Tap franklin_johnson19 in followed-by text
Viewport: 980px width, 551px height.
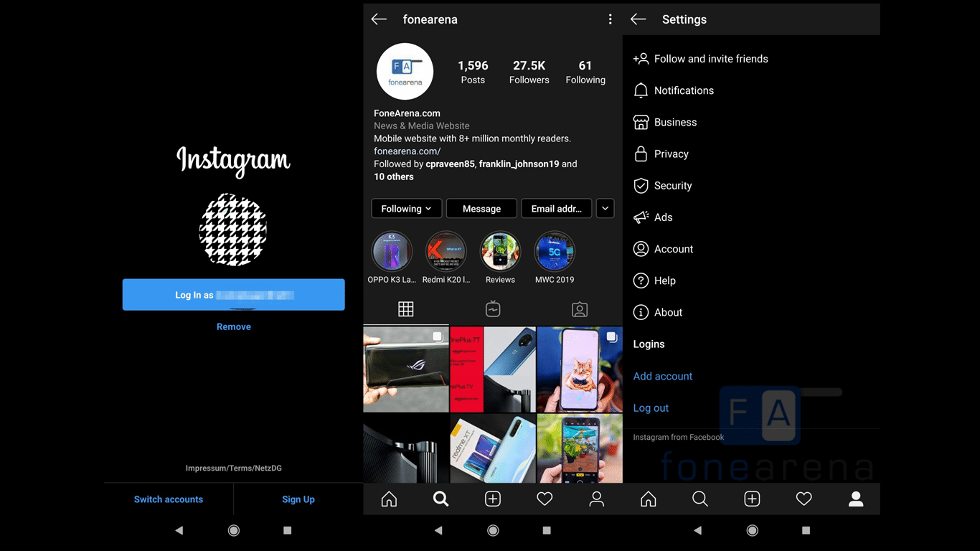(x=519, y=164)
